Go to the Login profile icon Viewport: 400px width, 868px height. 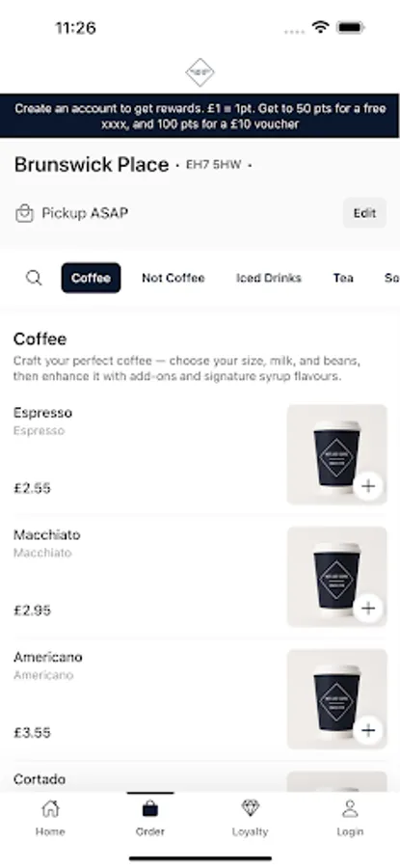(x=350, y=809)
